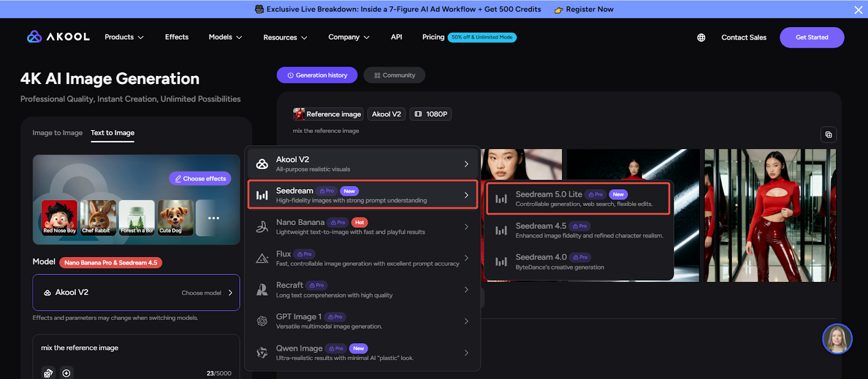The width and height of the screenshot is (868, 379).
Task: Click the Akool V2 icon in model selector
Action: click(47, 293)
